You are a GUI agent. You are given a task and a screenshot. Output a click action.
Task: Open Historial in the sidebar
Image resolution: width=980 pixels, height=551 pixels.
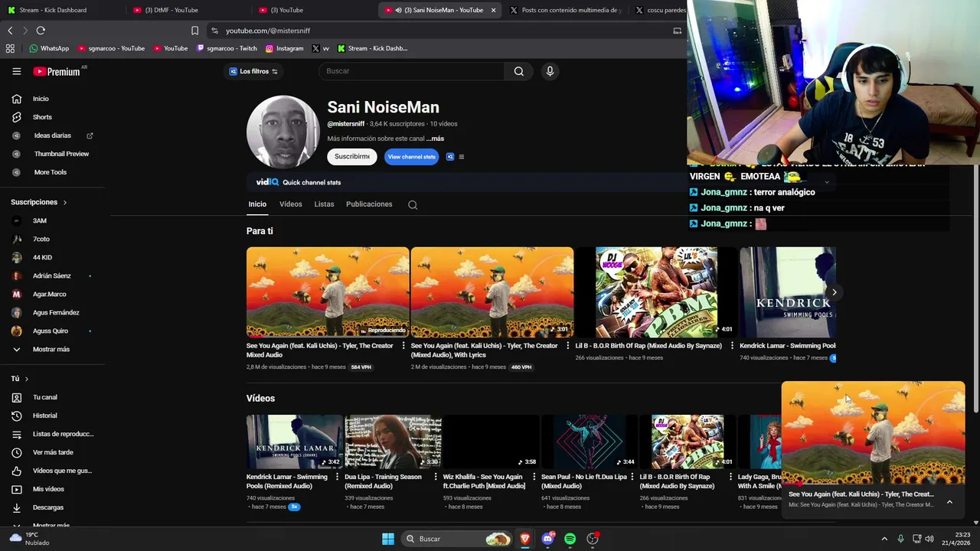[44, 416]
